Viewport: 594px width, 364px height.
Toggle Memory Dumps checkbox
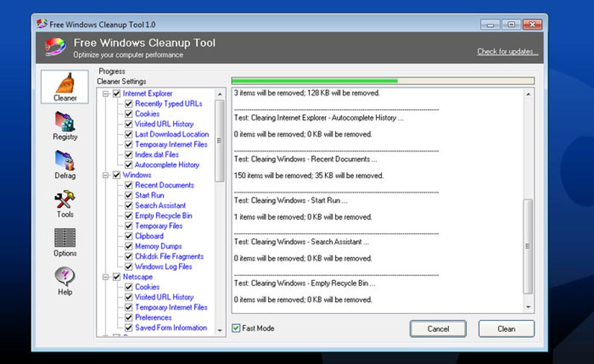pyautogui.click(x=129, y=246)
